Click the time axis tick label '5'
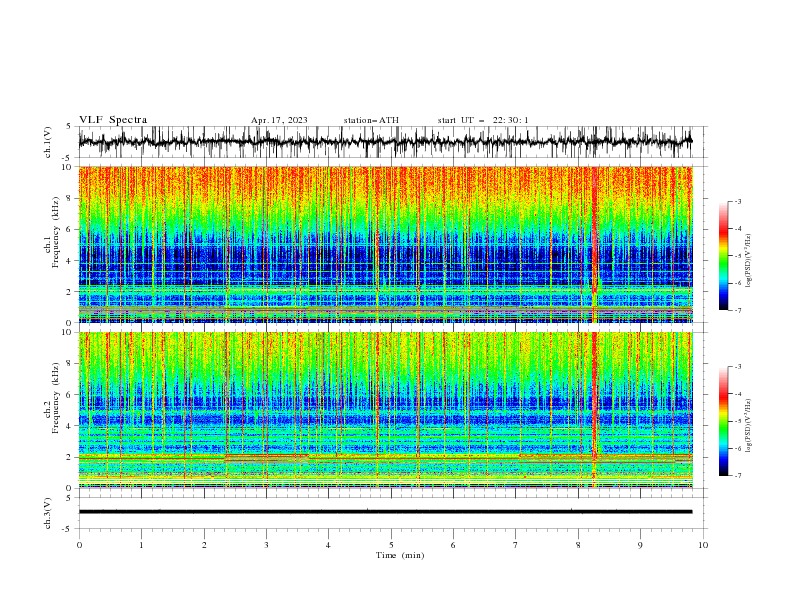The height and width of the screenshot is (612, 792). 391,545
